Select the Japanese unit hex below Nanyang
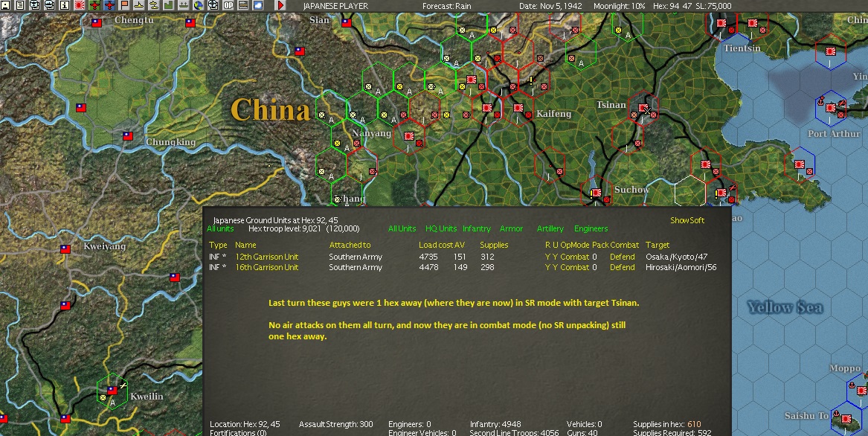Viewport: 868px width, 436px height. 409,135
